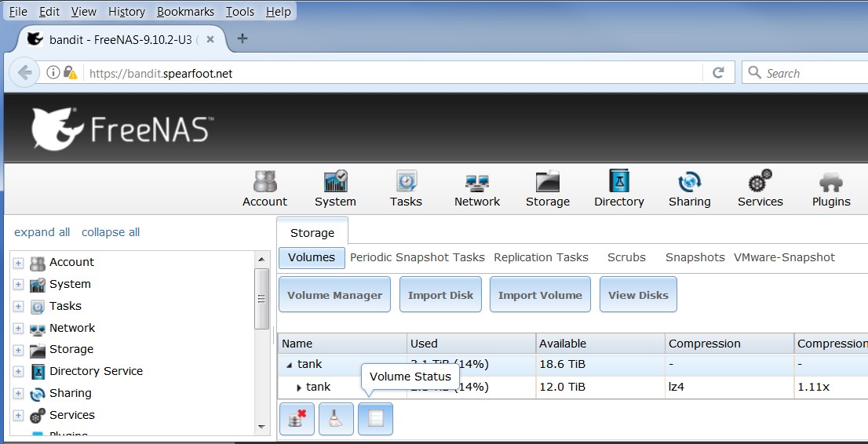Click the lz4 compression cell
The width and height of the screenshot is (868, 444).
click(x=730, y=387)
